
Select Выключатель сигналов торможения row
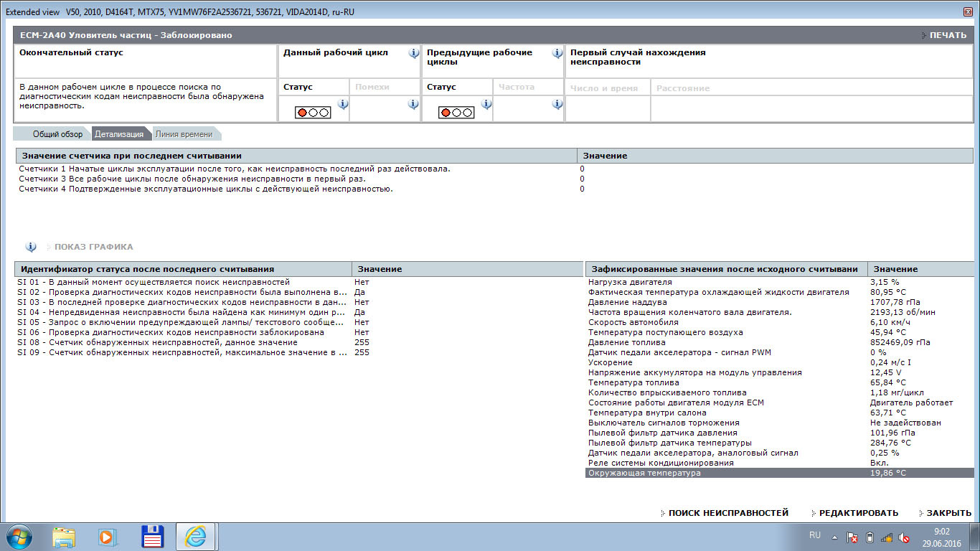780,423
